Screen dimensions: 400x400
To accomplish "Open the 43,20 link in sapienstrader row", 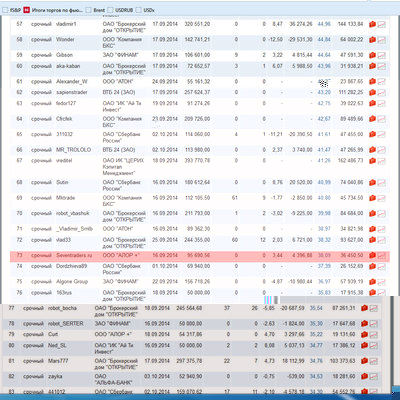I will tap(324, 92).
